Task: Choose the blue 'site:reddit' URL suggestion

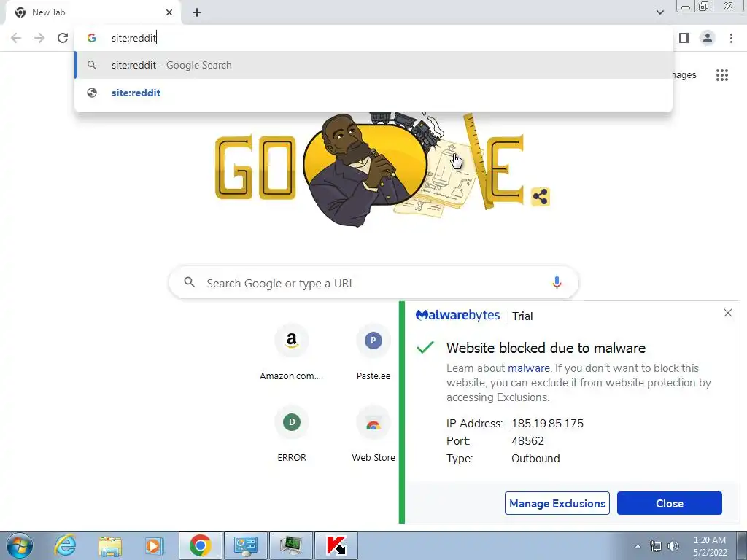Action: pos(373,93)
